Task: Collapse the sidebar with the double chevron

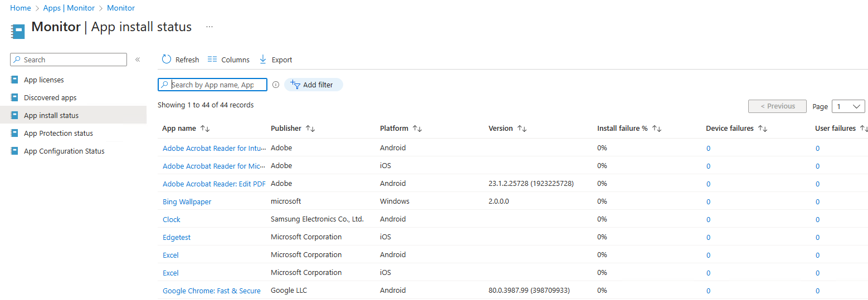Action: coord(138,60)
